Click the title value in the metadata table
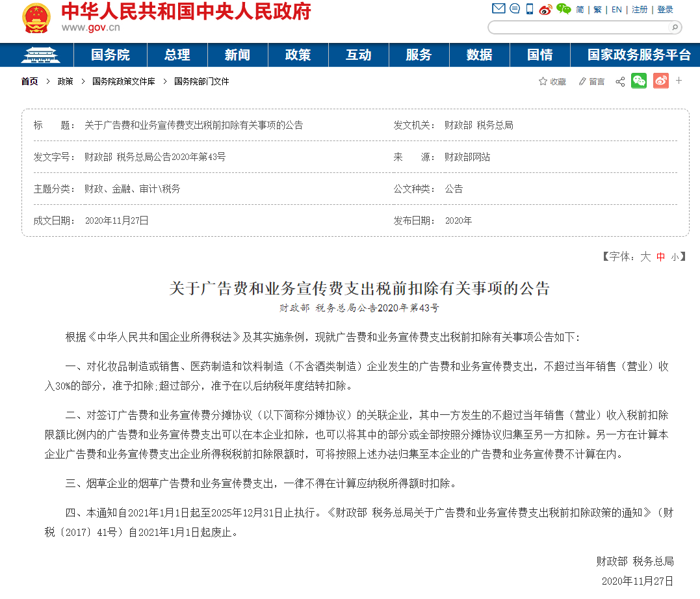 click(x=194, y=125)
